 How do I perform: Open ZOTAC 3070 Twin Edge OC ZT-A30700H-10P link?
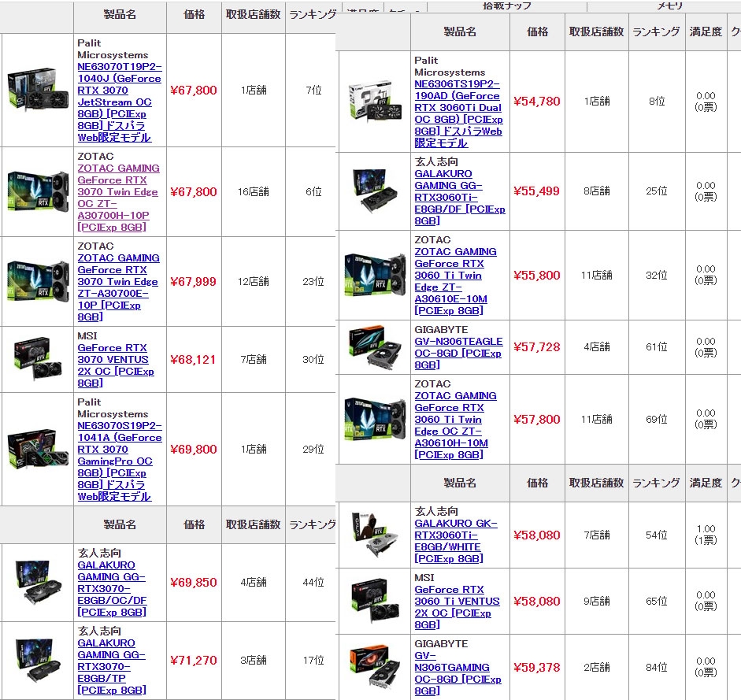(118, 198)
